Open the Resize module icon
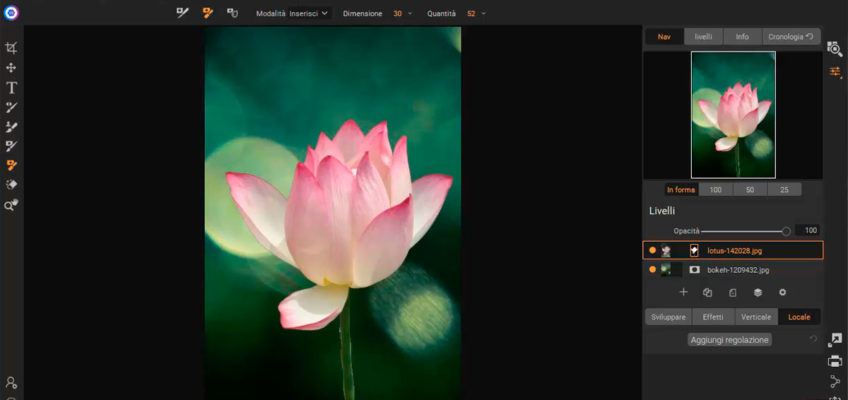Screen dimensions: 848x400 835,340
